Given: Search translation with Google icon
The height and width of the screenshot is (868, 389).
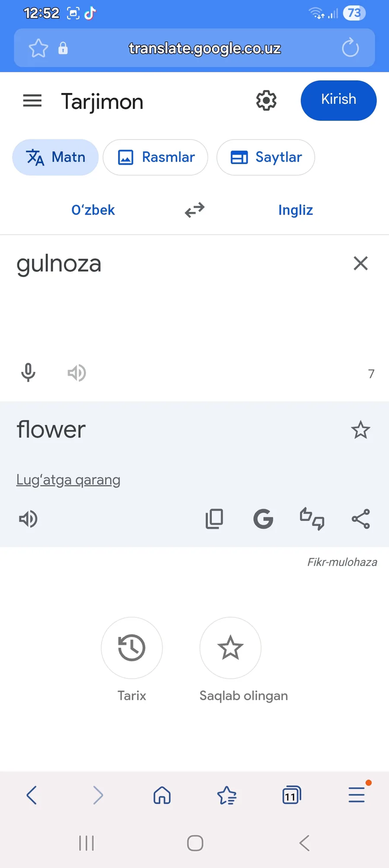Looking at the screenshot, I should tap(263, 519).
